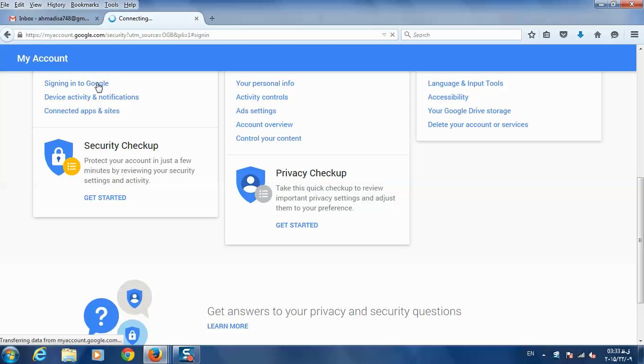This screenshot has width=644, height=364.
Task: Click the bookmark star icon
Action: pos(532,35)
